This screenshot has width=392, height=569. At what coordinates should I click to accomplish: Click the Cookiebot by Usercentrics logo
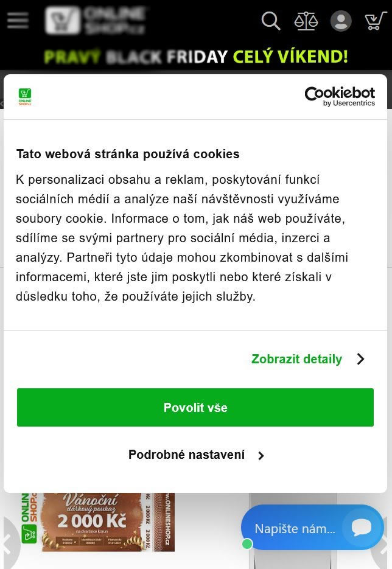340,97
